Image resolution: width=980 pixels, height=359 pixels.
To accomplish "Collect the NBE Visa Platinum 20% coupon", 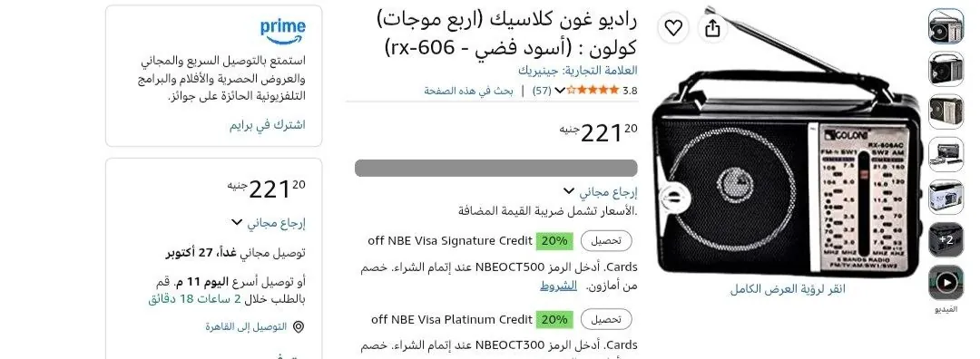I will pos(606,320).
